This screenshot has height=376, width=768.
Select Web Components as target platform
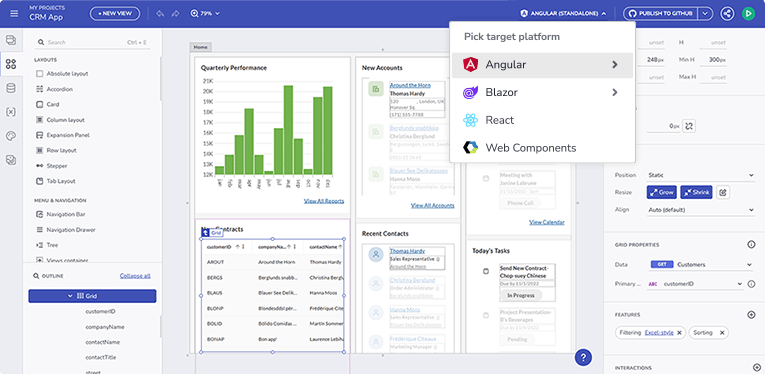[x=543, y=147]
